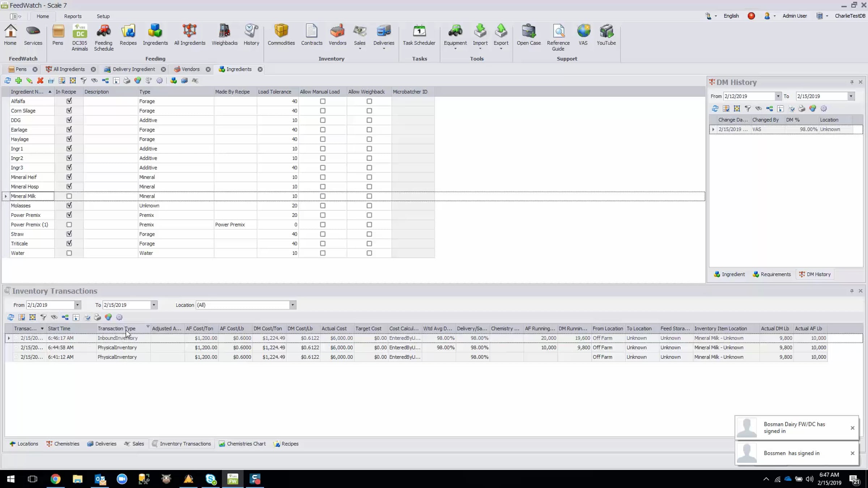Image resolution: width=868 pixels, height=488 pixels.
Task: Click the green add ingredient toolbar icon
Action: 18,81
